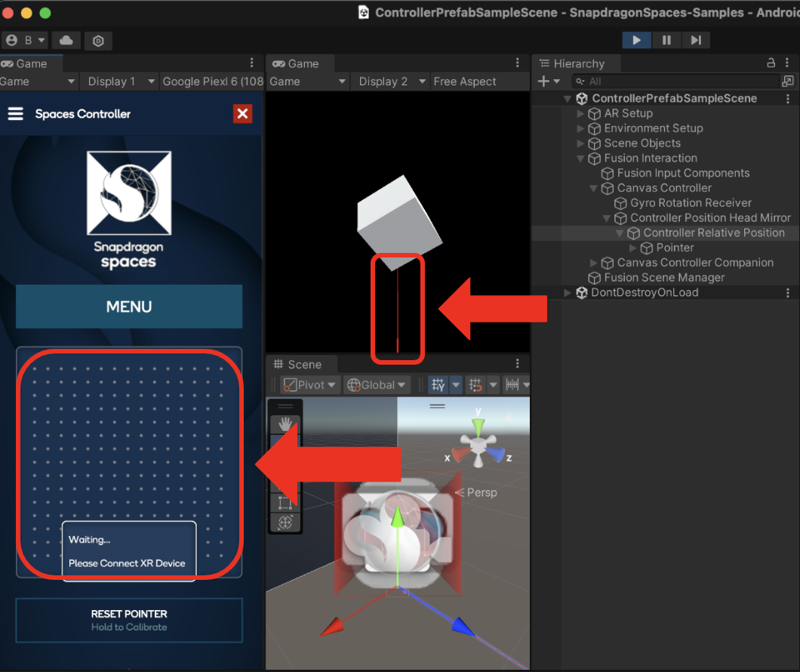Collapse Controller Relative Position node
Image resolution: width=800 pixels, height=672 pixels.
(x=620, y=233)
